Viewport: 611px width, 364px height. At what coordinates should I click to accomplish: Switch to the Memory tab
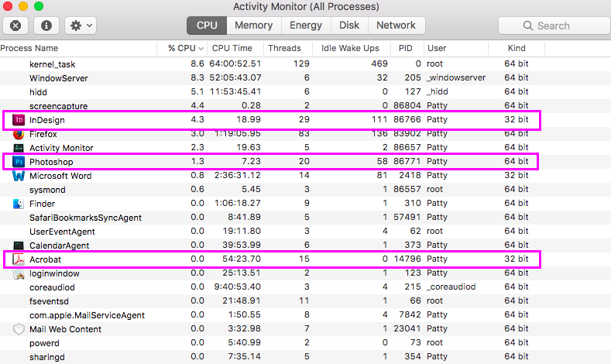[x=254, y=26]
